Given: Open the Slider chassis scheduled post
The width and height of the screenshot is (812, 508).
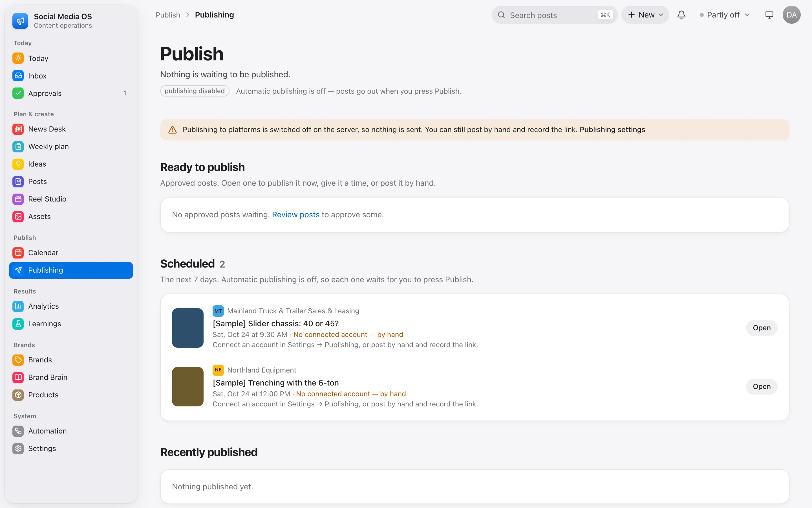Looking at the screenshot, I should (761, 328).
